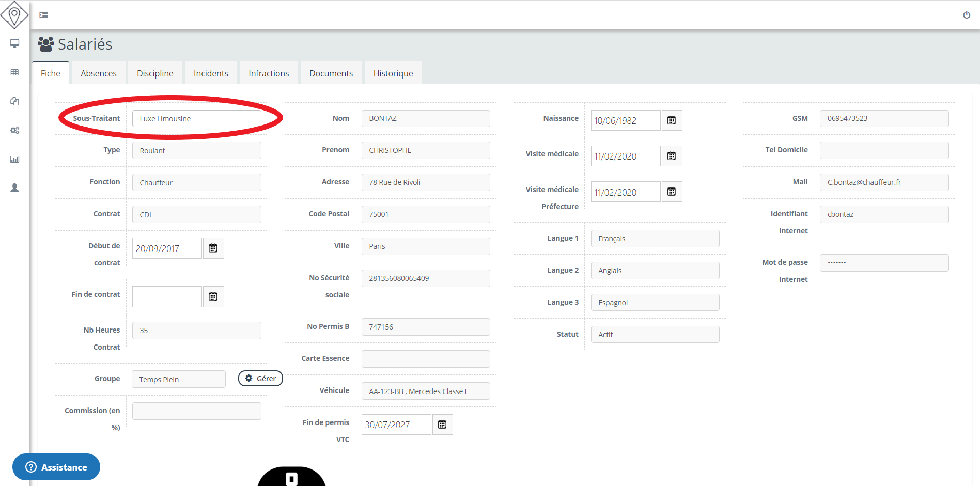Open the Fin de contrat calendar picker
Viewport: 980px width, 486px height.
[x=213, y=296]
